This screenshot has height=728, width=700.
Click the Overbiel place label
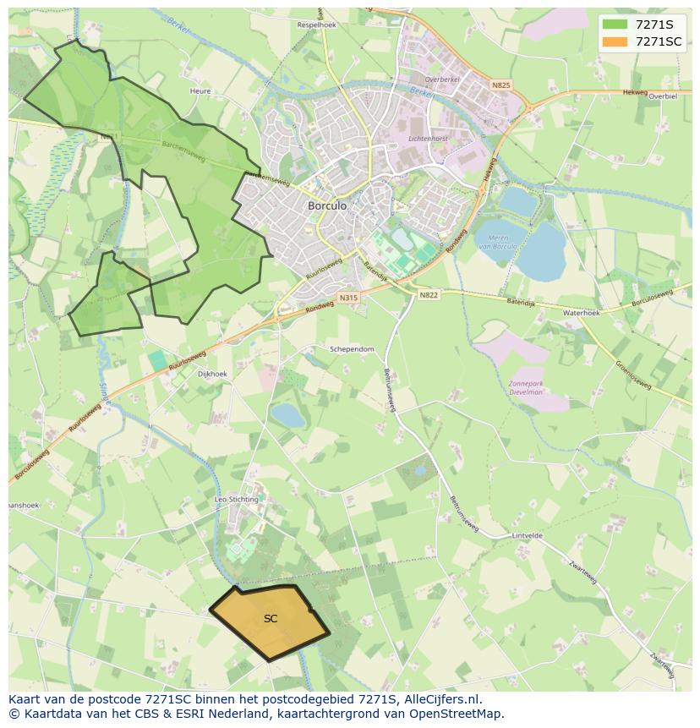coord(663,96)
